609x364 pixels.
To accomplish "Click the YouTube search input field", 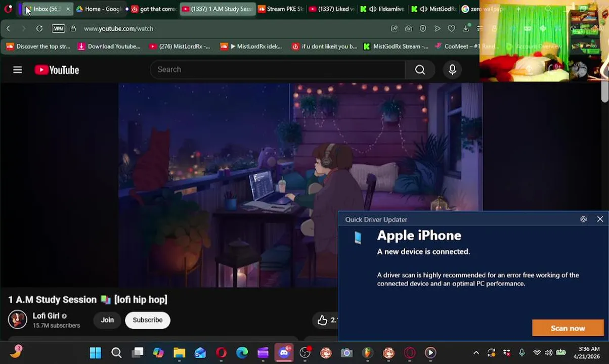I will [277, 70].
